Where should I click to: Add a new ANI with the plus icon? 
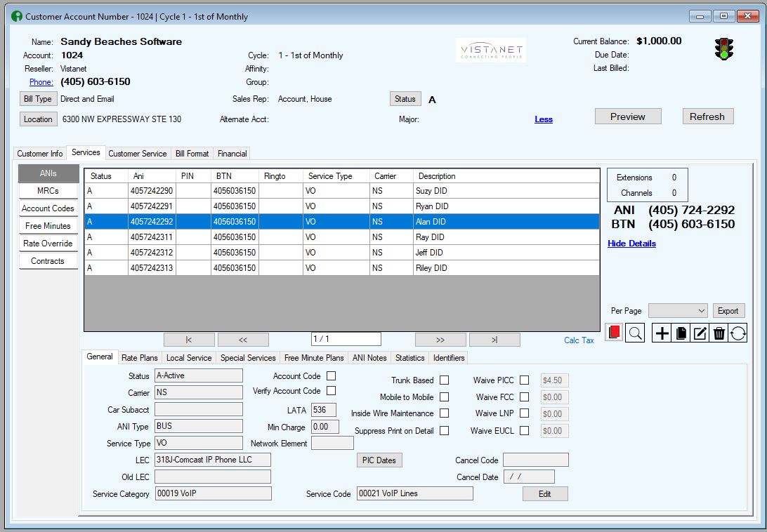[662, 333]
